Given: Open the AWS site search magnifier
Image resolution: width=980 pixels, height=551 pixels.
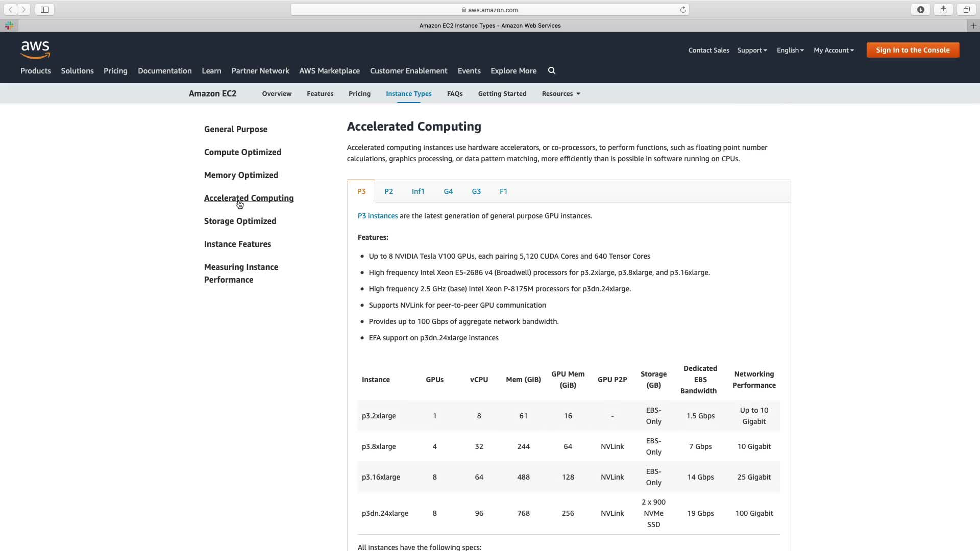Looking at the screenshot, I should point(551,71).
